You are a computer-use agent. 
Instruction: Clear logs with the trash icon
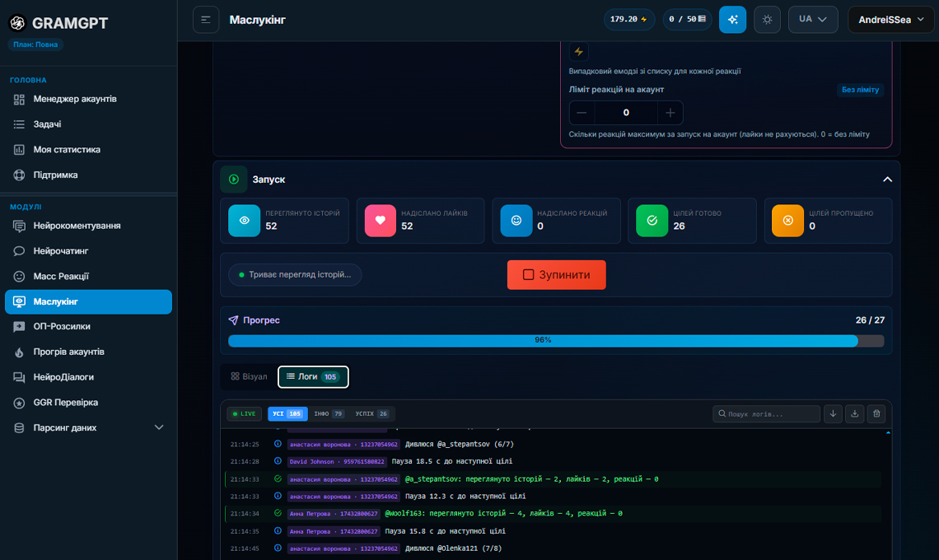point(876,414)
